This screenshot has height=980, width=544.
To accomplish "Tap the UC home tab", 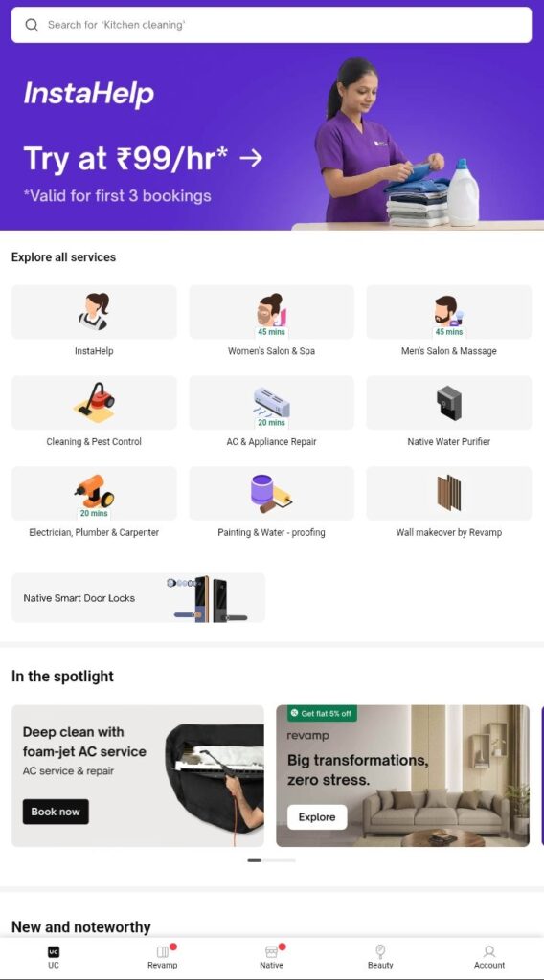I will click(x=54, y=956).
